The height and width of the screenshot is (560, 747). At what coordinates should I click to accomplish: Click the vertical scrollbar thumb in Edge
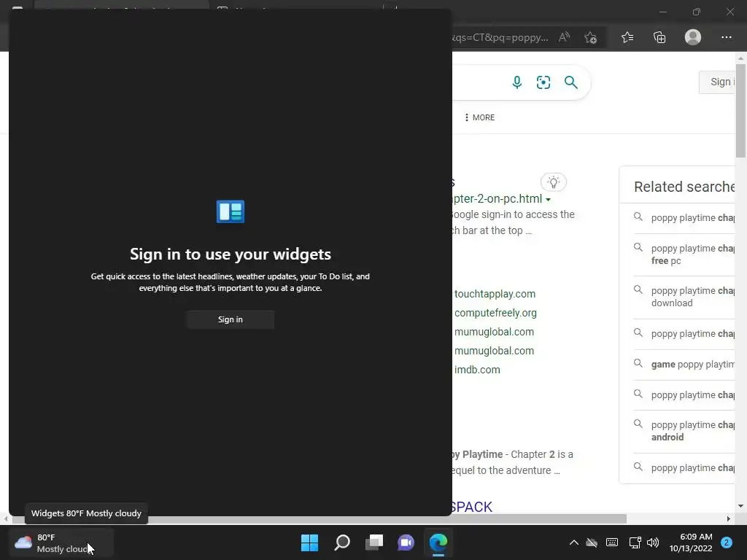740,109
